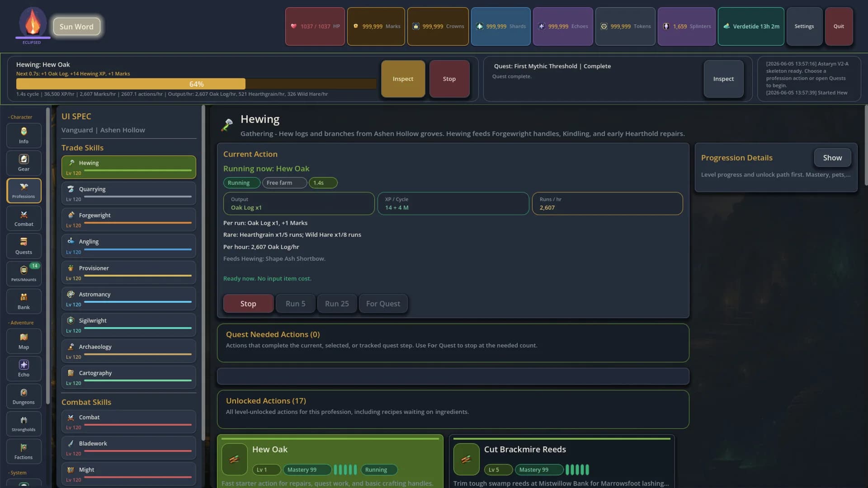
Task: Click the Mastery 99 pill on Hew Oak
Action: tap(307, 469)
